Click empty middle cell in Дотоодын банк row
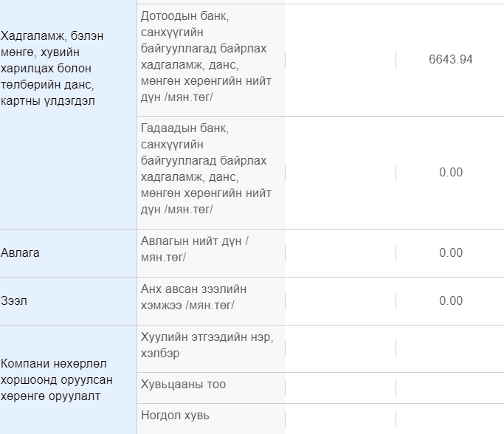Viewport: 504px width, 434px height. [340, 60]
